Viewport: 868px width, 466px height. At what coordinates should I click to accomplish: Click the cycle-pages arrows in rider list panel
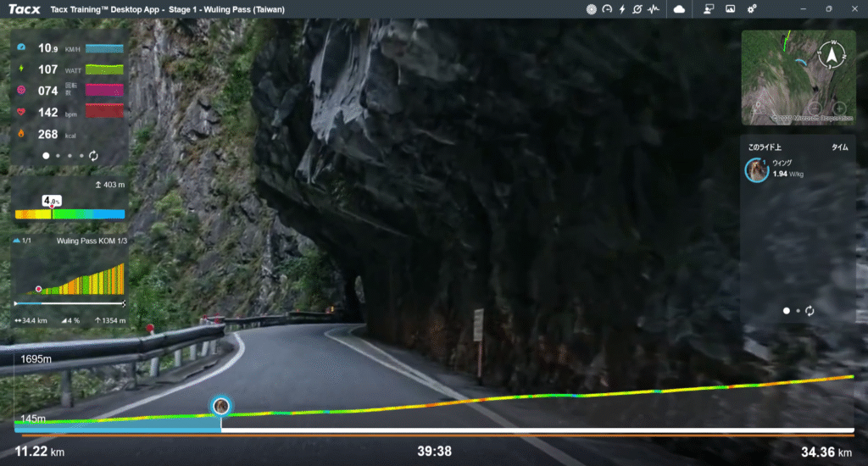tap(810, 311)
